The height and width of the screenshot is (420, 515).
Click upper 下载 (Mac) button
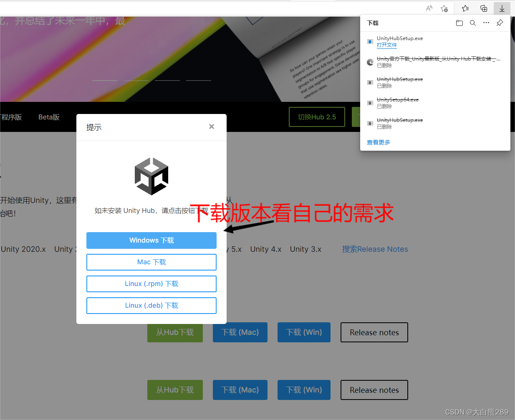[x=240, y=332]
